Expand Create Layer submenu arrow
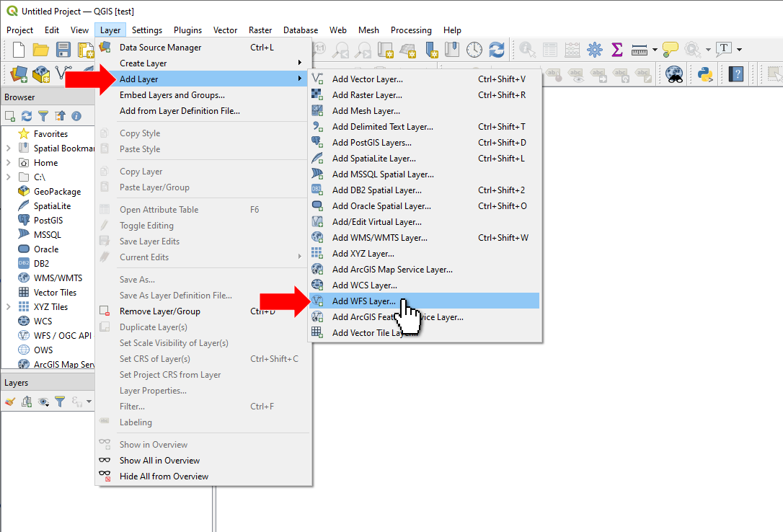 (x=300, y=63)
